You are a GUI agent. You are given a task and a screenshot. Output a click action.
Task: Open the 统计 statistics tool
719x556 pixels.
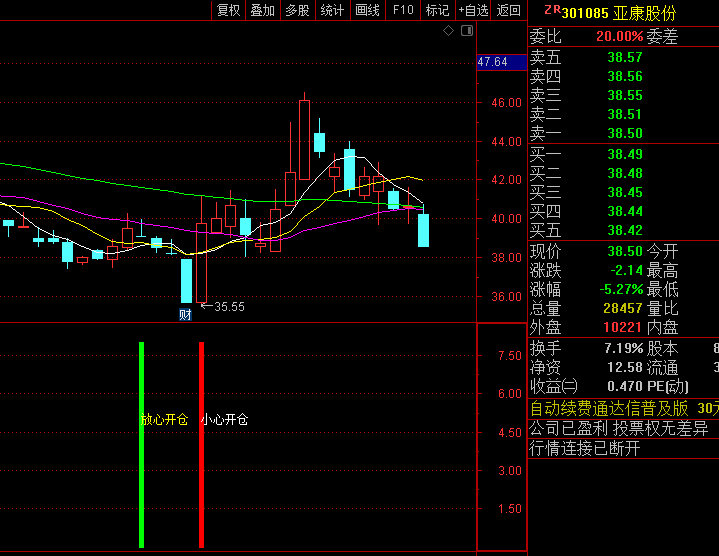(x=332, y=10)
